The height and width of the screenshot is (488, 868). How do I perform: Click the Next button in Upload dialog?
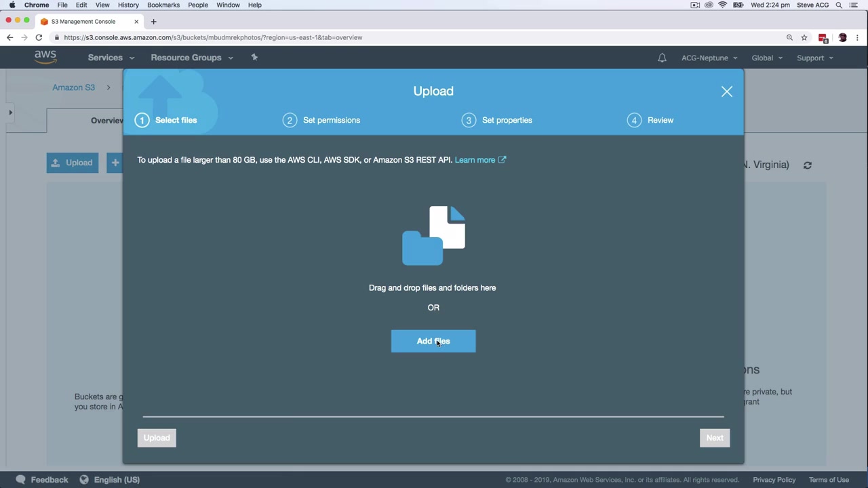pos(715,438)
